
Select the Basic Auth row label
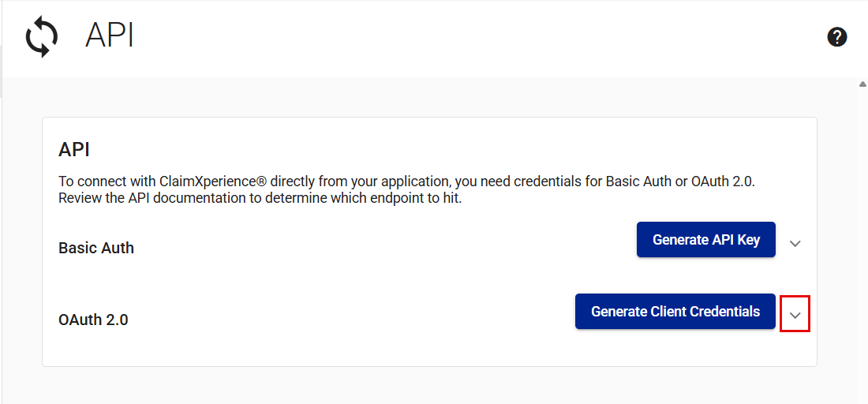(96, 248)
